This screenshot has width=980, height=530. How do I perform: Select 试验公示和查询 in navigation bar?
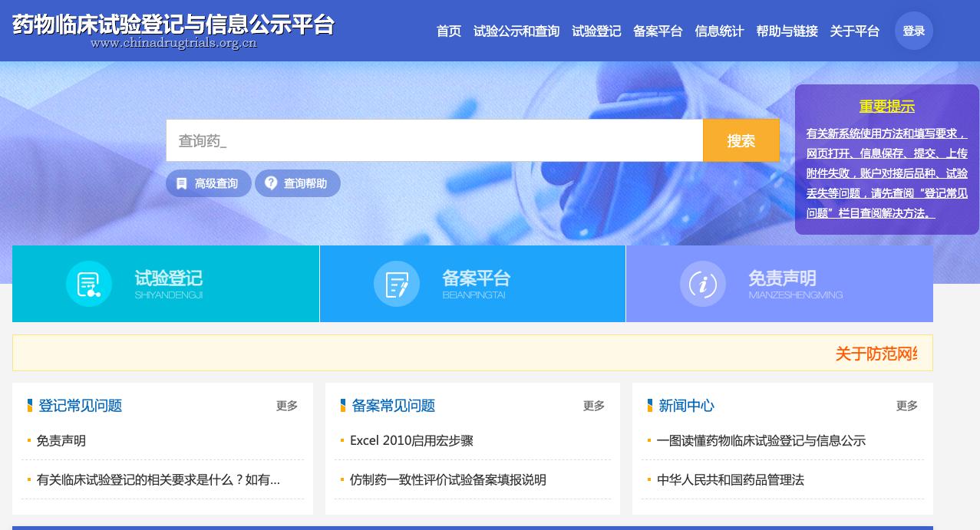[516, 31]
